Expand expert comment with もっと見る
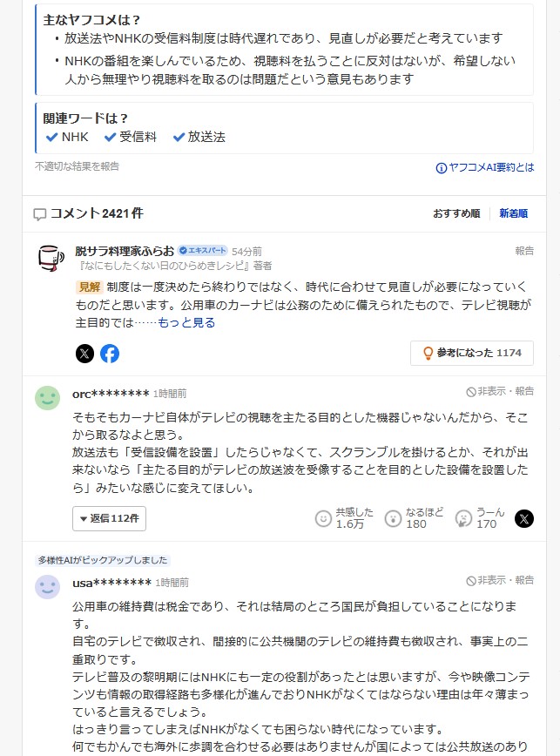 coord(186,322)
